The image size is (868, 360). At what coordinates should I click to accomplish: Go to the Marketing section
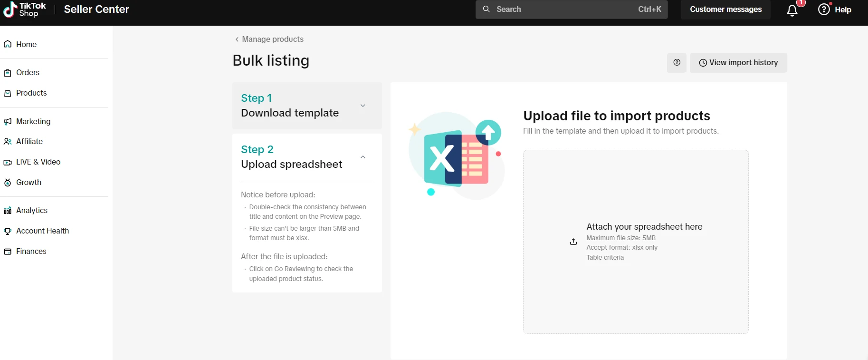pos(33,122)
